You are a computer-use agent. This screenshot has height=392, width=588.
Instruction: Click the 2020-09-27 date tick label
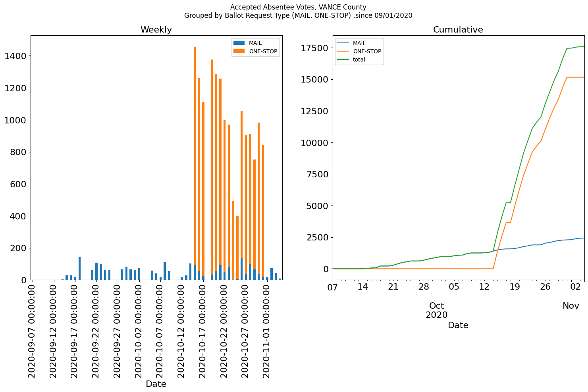click(117, 330)
